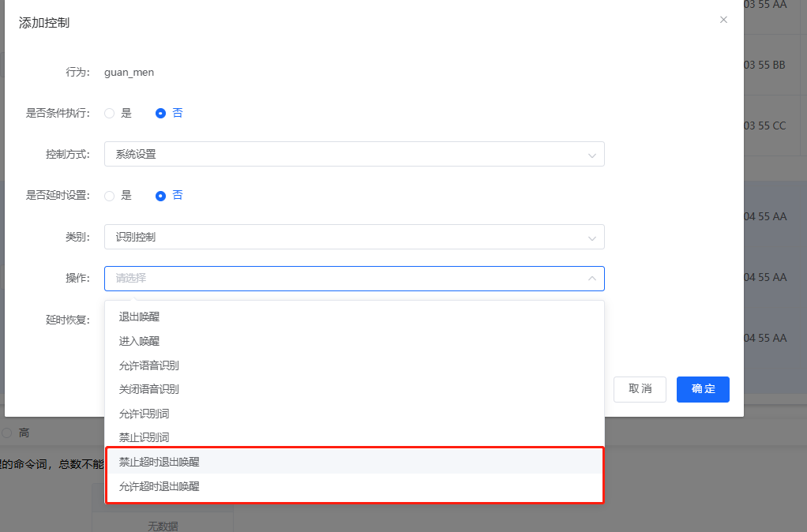This screenshot has width=807, height=532.
Task: Collapse the 操作 dropdown via its arrow icon
Action: tap(591, 279)
